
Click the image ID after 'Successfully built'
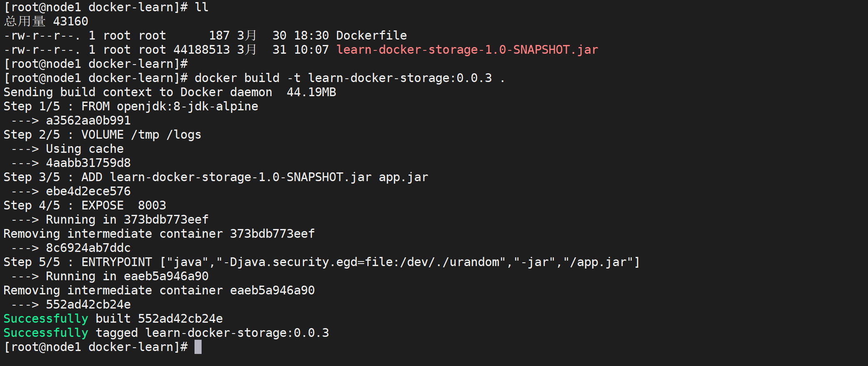180,319
